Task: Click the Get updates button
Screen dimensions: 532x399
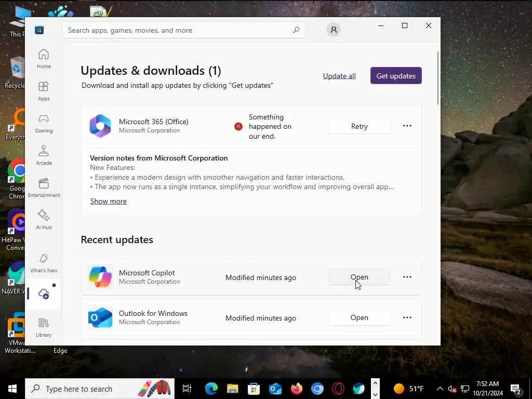Action: (396, 76)
